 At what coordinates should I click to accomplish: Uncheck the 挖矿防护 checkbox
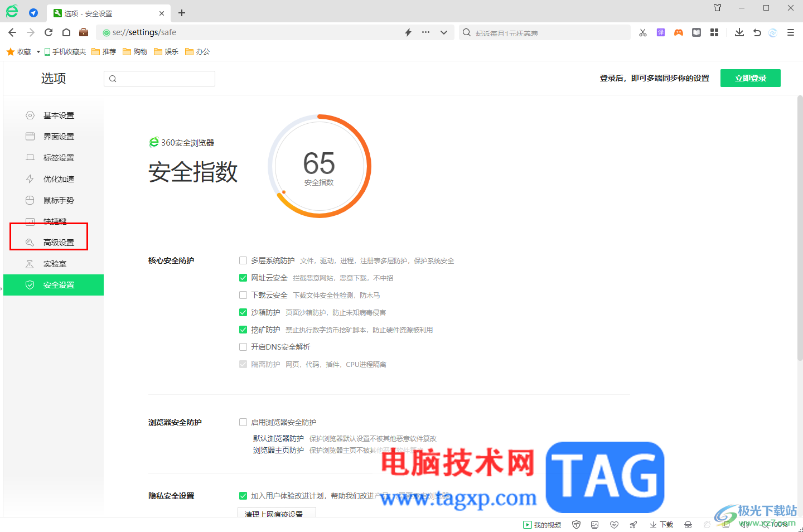[243, 330]
